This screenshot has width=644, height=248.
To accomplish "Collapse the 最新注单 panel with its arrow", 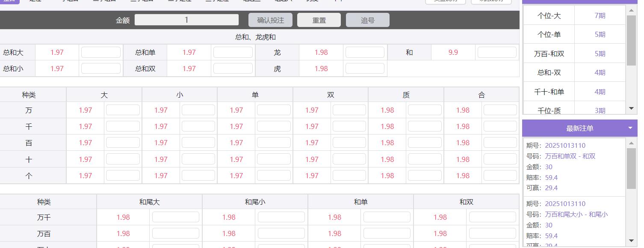I will click(630, 127).
